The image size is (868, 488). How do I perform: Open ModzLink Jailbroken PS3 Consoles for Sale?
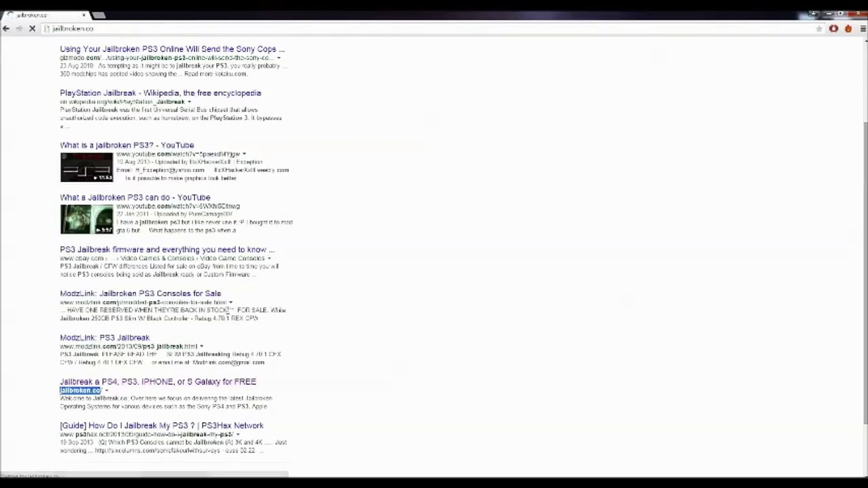click(140, 293)
